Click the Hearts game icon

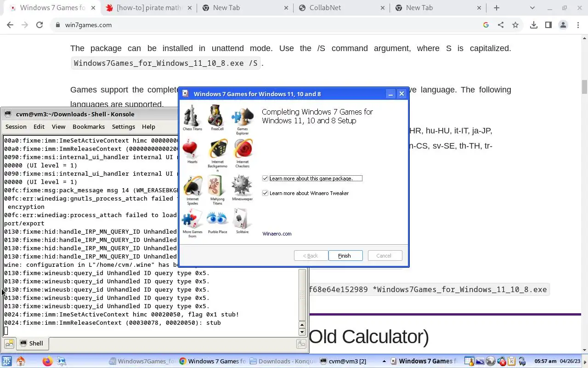point(191,150)
